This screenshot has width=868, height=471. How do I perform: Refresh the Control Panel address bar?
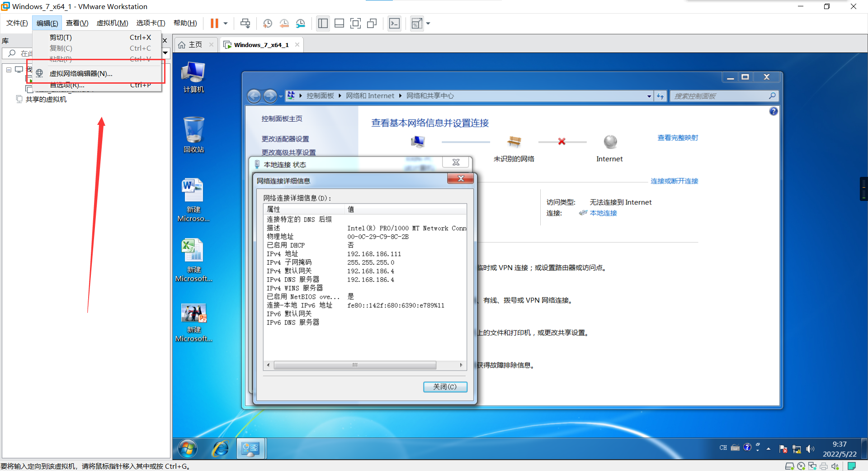660,96
